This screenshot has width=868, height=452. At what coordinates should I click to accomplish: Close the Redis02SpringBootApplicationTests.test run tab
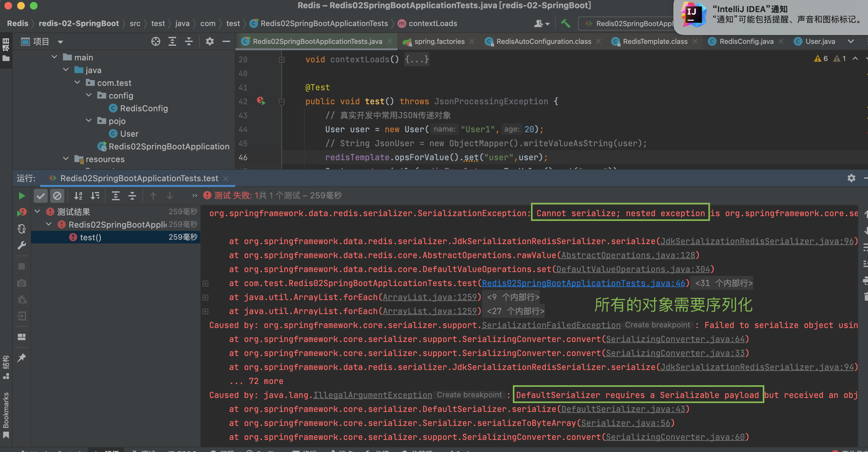pyautogui.click(x=226, y=179)
